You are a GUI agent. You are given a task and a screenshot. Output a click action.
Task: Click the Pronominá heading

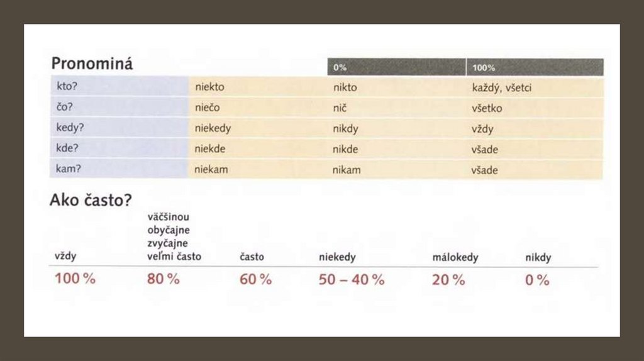point(92,64)
